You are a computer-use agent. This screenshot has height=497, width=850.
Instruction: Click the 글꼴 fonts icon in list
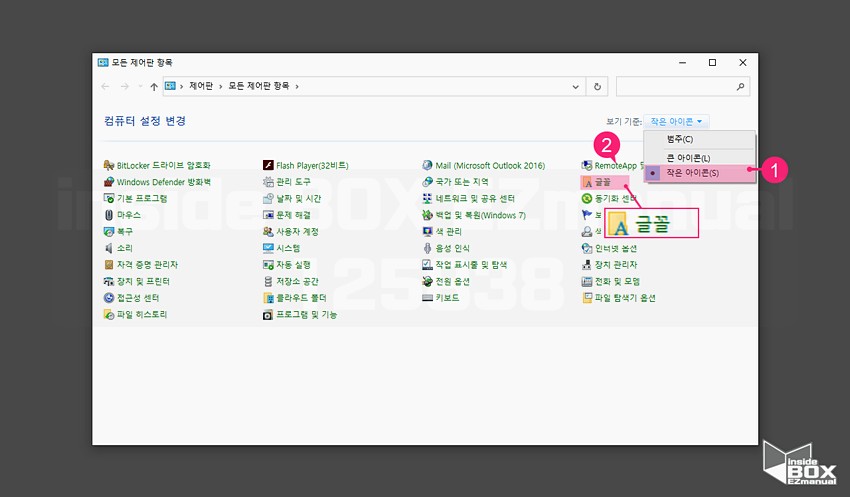[587, 182]
